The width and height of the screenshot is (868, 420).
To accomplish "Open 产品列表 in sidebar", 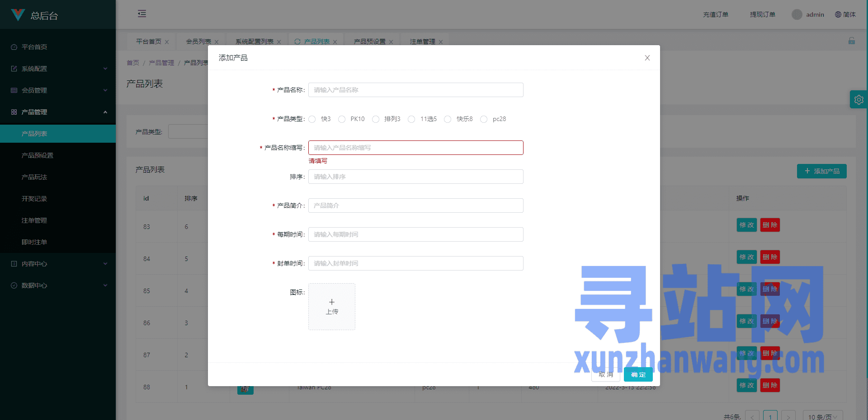I will pyautogui.click(x=58, y=134).
